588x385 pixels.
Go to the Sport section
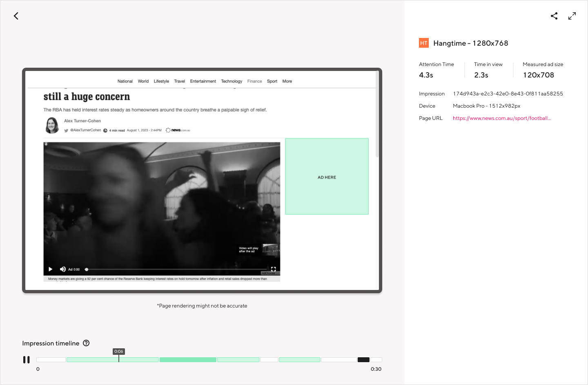pyautogui.click(x=272, y=81)
